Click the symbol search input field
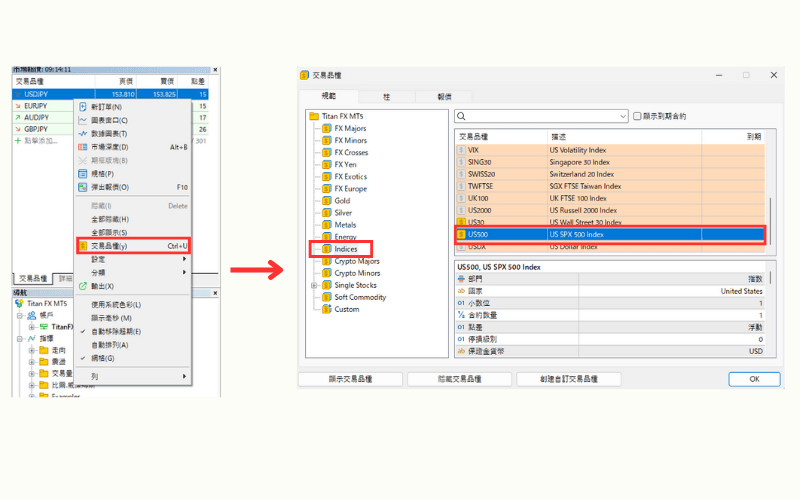The width and height of the screenshot is (800, 500). [x=540, y=116]
